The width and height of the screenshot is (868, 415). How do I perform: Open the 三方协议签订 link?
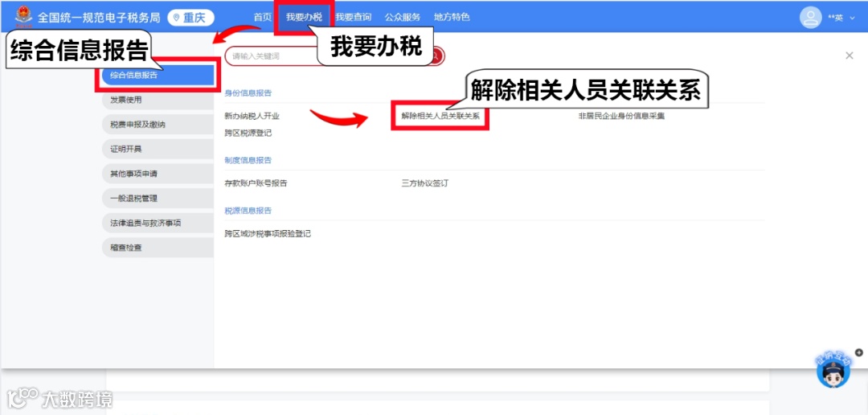pyautogui.click(x=424, y=183)
